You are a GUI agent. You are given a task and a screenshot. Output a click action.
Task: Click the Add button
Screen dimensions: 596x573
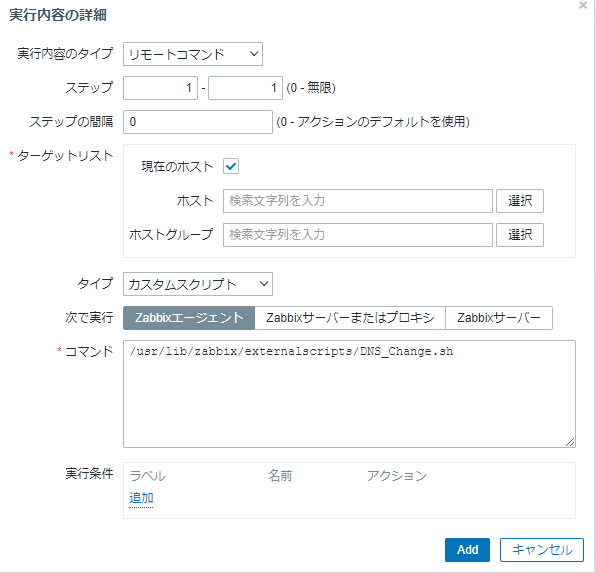(467, 549)
